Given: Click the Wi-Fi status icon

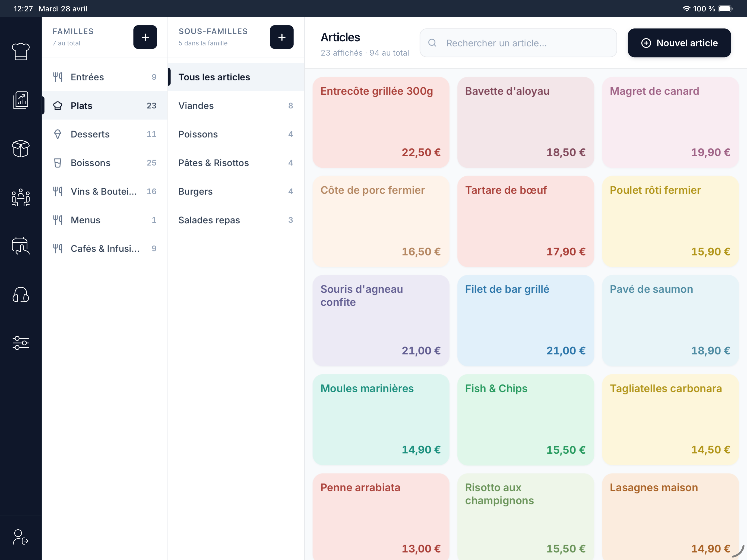Looking at the screenshot, I should coord(686,9).
